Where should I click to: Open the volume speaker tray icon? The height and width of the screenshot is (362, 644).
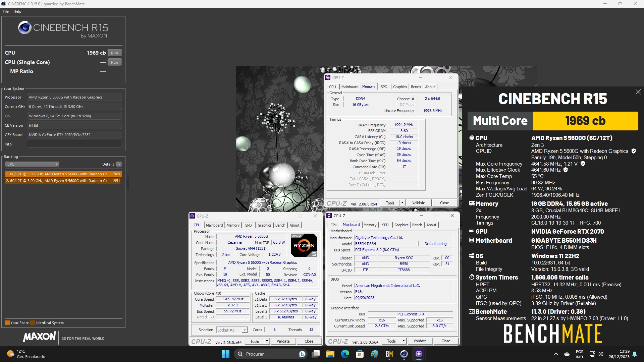(x=600, y=354)
